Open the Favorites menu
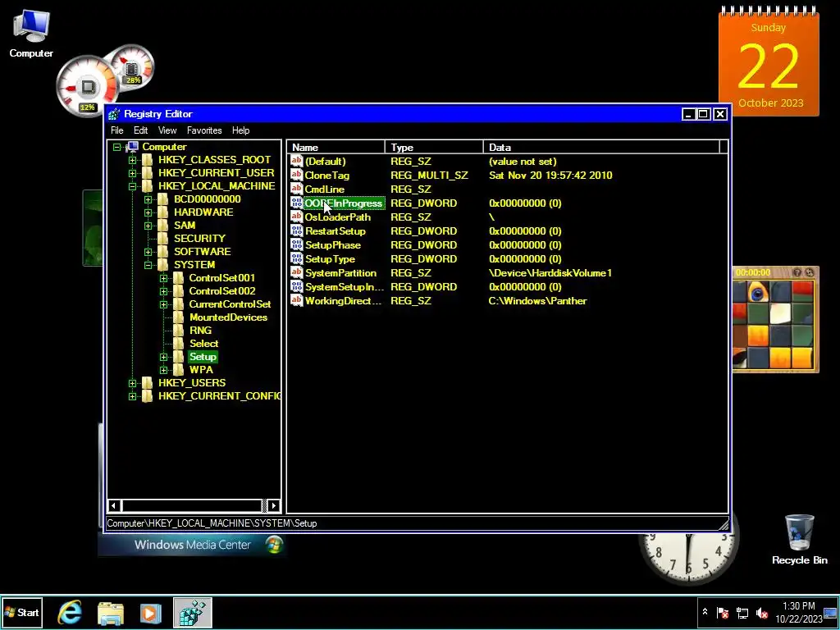The width and height of the screenshot is (840, 630). [204, 130]
